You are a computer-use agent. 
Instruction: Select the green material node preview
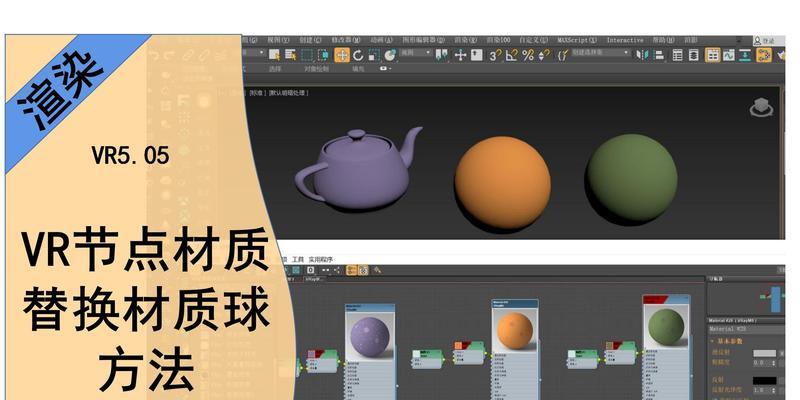pyautogui.click(x=666, y=327)
